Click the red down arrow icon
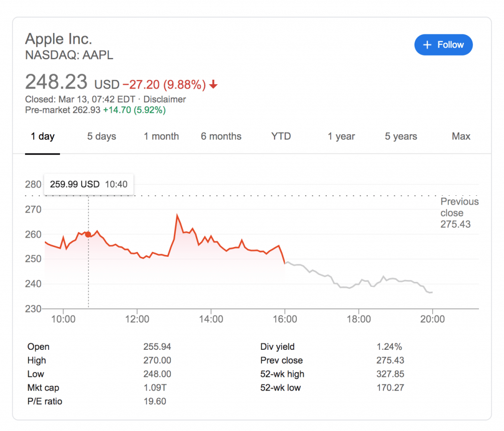The width and height of the screenshot is (504, 431). pyautogui.click(x=213, y=85)
